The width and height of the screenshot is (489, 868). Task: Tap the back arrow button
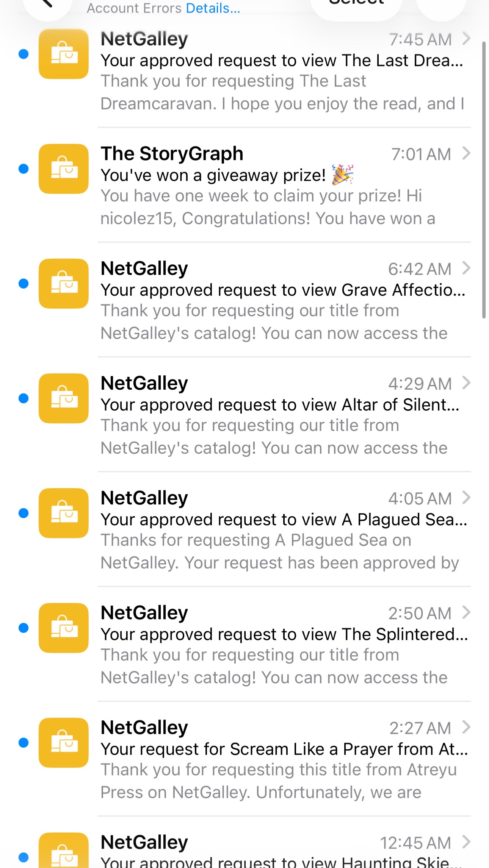[x=48, y=7]
